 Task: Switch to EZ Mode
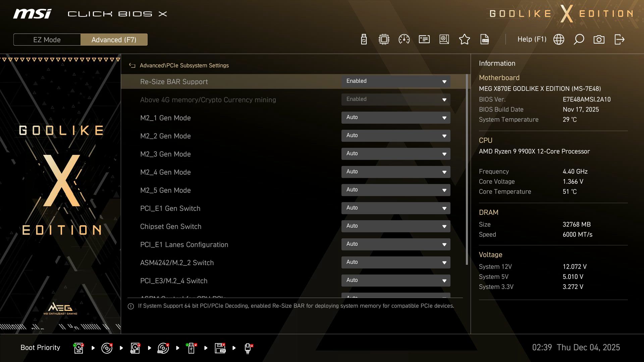(x=47, y=40)
